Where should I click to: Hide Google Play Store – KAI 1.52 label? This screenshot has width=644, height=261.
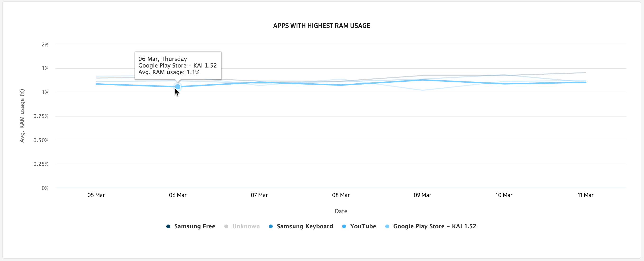(435, 226)
